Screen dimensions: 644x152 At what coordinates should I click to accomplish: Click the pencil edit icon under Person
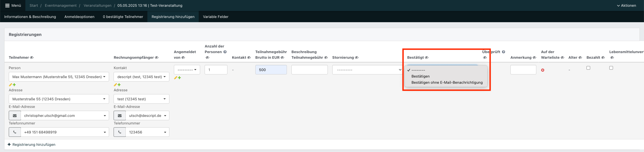(10, 85)
